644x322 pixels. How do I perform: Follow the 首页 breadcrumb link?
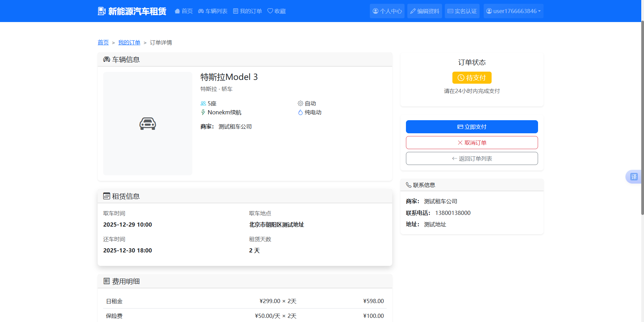[103, 42]
